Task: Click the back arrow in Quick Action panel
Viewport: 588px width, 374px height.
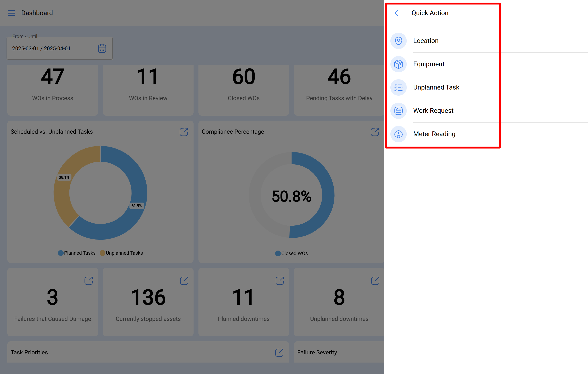Action: 398,13
